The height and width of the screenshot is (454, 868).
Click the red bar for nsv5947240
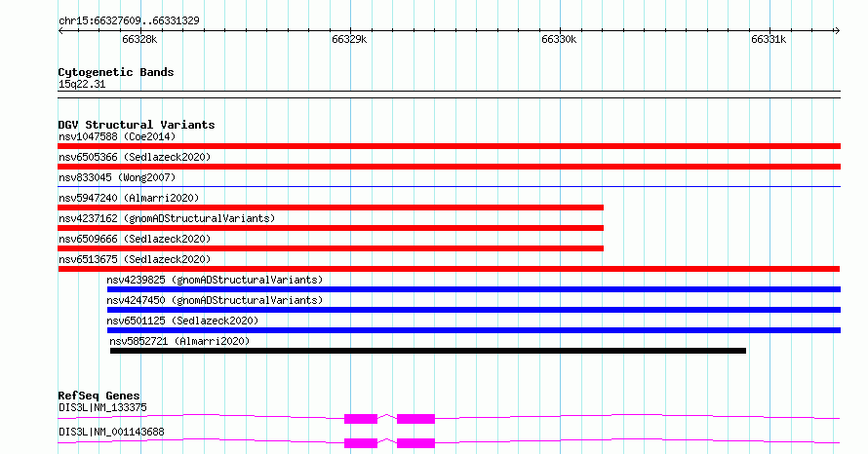click(331, 208)
